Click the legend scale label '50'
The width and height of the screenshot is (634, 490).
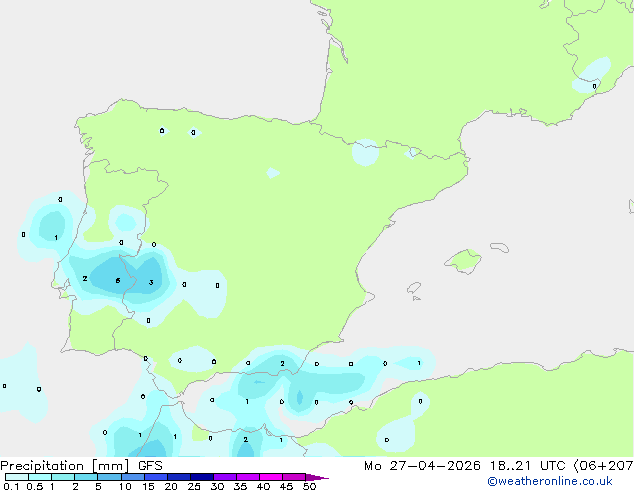[309, 486]
